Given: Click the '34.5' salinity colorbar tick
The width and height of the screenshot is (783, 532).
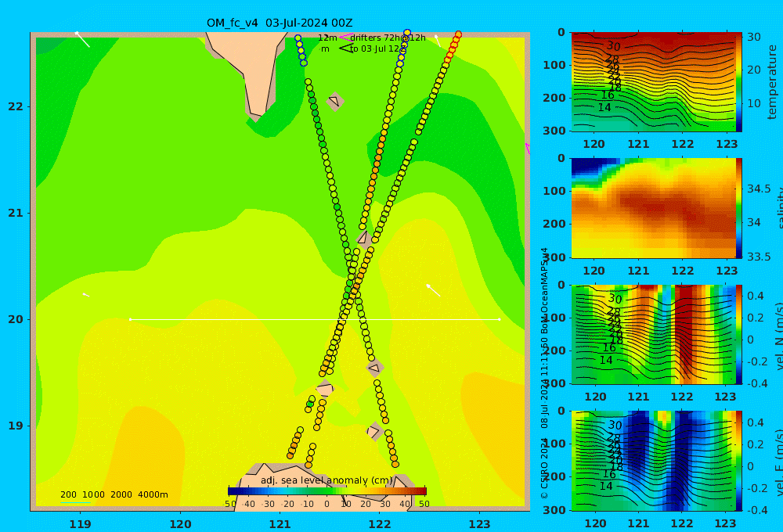Looking at the screenshot, I should 759,189.
